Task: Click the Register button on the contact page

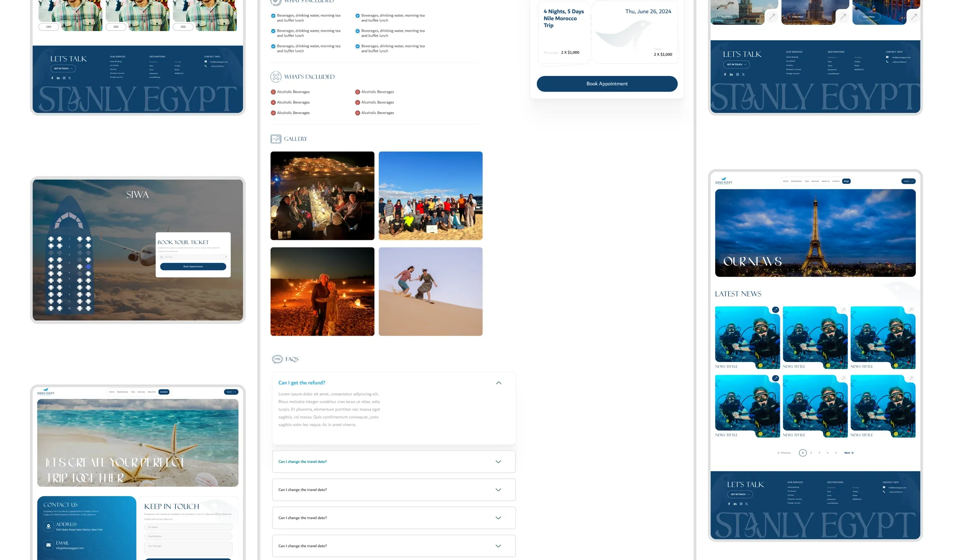Action: 231,392
